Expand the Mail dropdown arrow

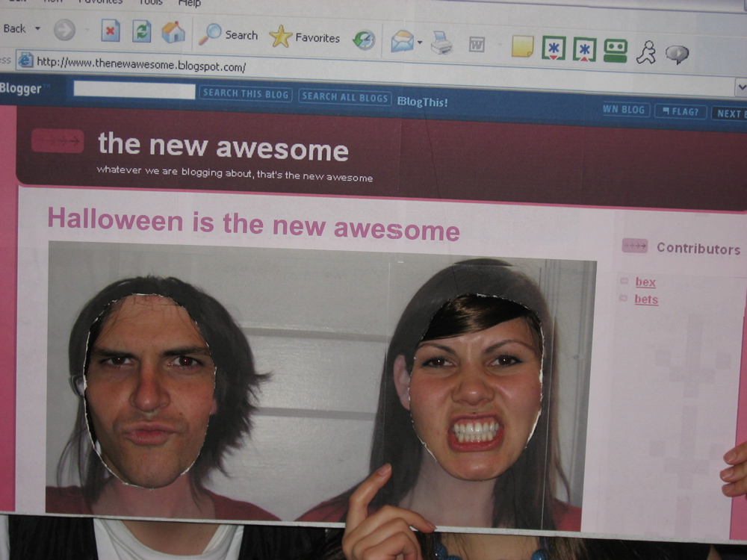(420, 43)
